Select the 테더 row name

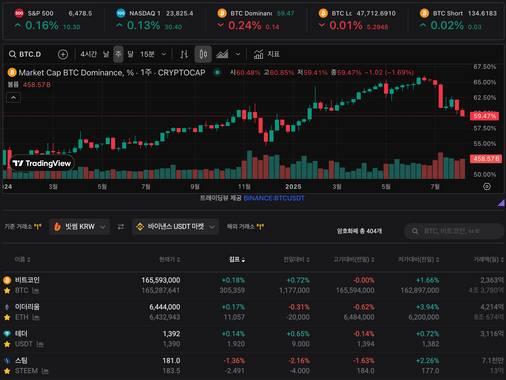point(21,333)
